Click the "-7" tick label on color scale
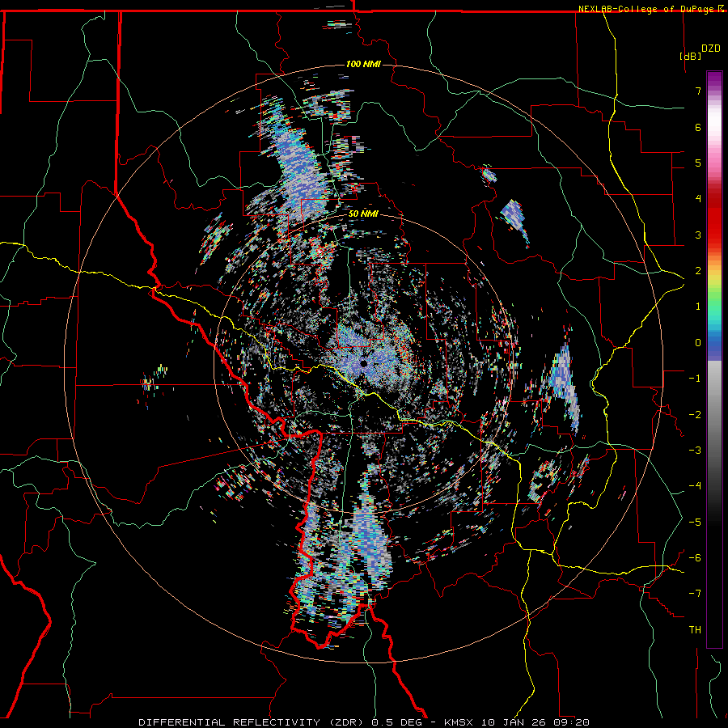Viewport: 728px width, 728px height. [x=695, y=594]
